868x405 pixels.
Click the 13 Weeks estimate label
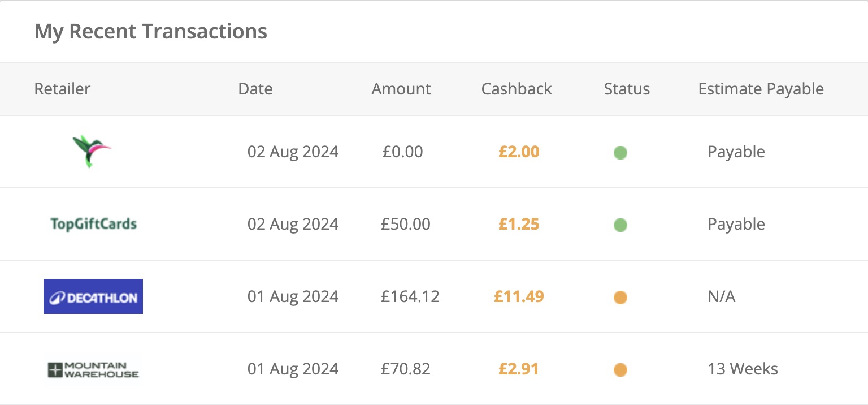(x=743, y=369)
